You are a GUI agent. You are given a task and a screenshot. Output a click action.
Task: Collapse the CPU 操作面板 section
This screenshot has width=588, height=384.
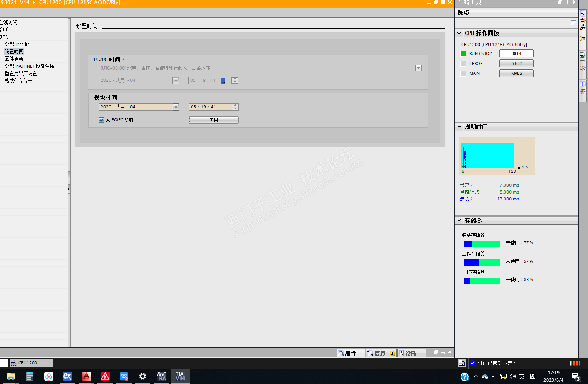[459, 33]
